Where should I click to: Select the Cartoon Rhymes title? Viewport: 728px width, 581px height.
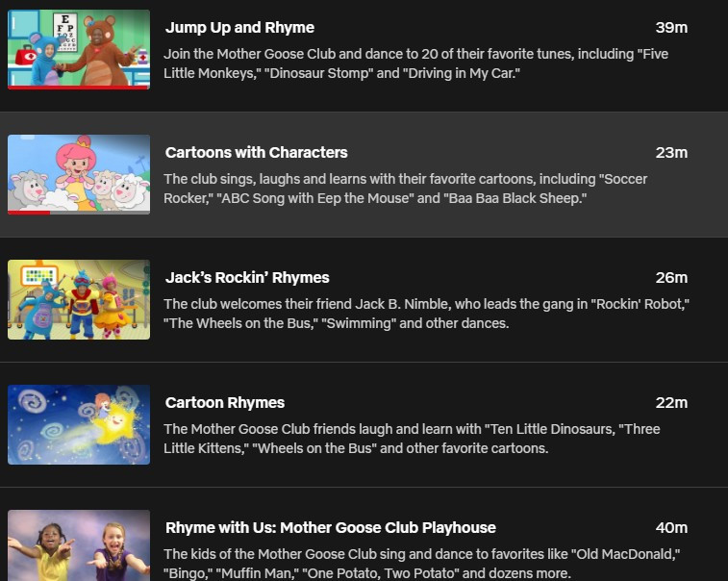pyautogui.click(x=225, y=402)
